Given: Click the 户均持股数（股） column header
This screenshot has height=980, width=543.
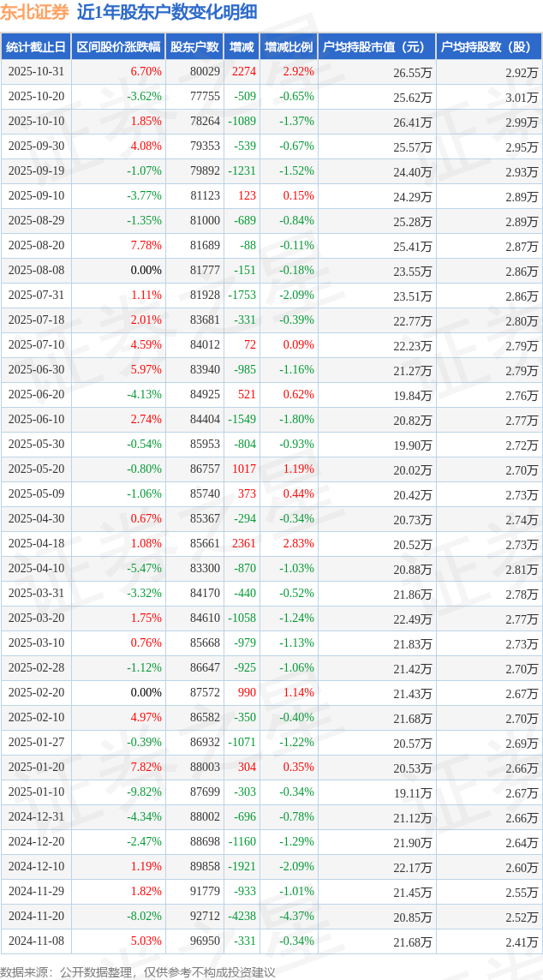Looking at the screenshot, I should (488, 47).
